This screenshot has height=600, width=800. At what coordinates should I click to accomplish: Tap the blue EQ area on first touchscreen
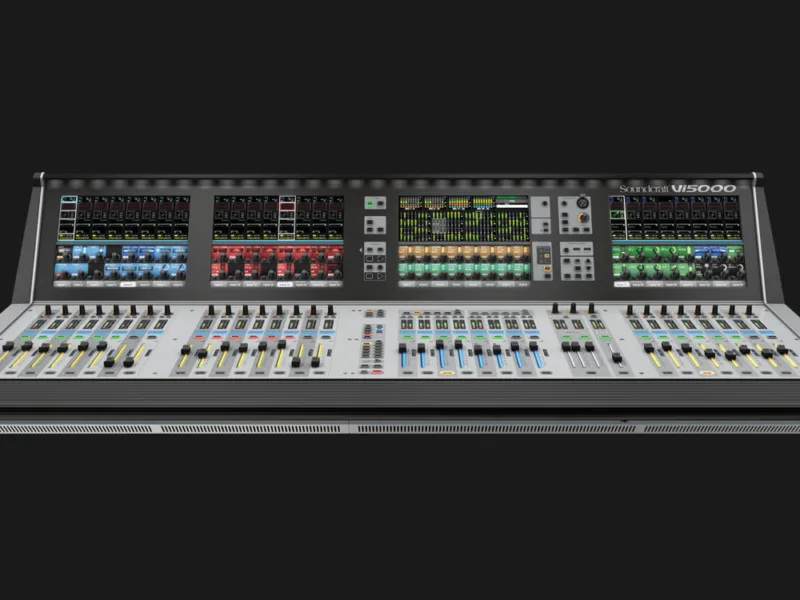(121, 262)
